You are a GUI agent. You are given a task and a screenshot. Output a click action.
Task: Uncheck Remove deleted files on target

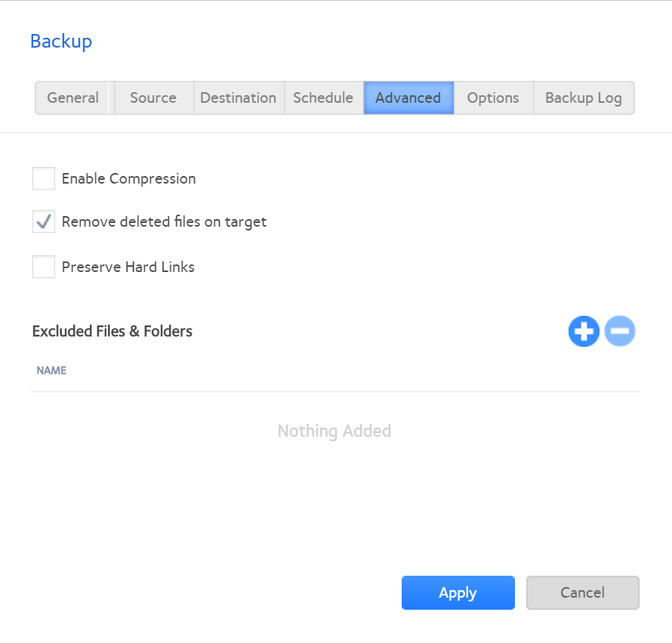(x=44, y=222)
